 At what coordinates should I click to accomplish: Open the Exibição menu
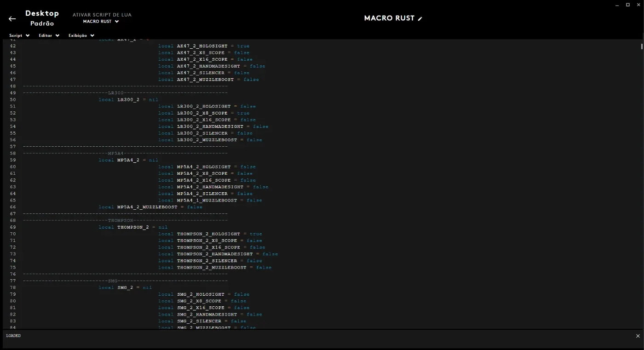81,35
